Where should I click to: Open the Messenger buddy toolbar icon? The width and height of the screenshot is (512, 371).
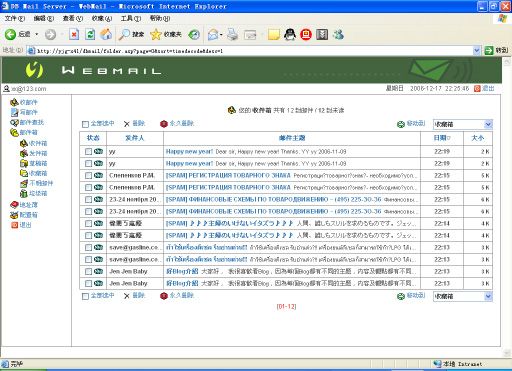[338, 34]
